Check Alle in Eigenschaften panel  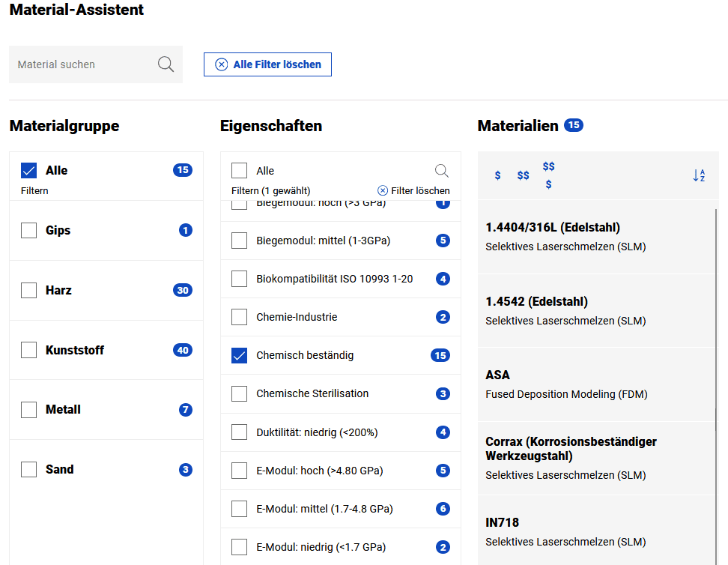239,171
